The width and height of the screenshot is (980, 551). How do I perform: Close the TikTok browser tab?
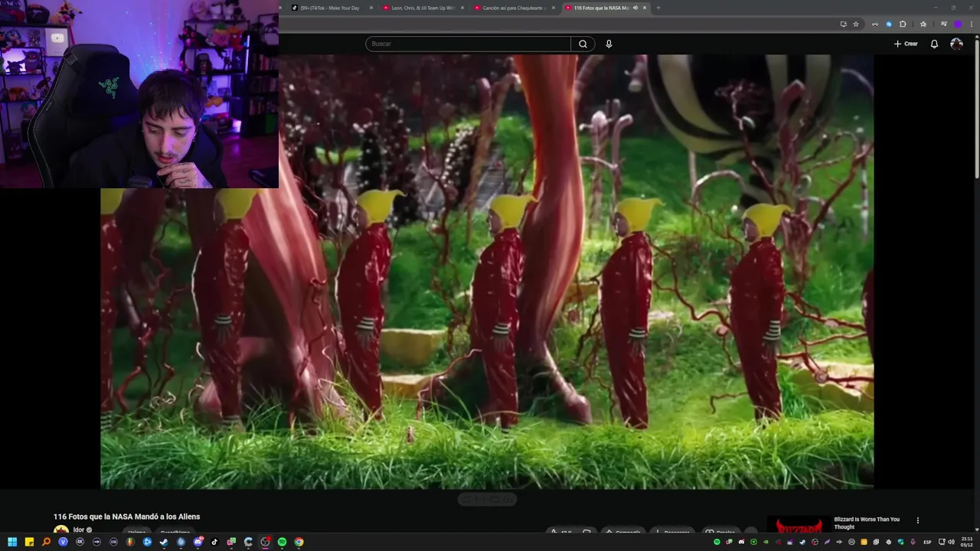coord(371,8)
